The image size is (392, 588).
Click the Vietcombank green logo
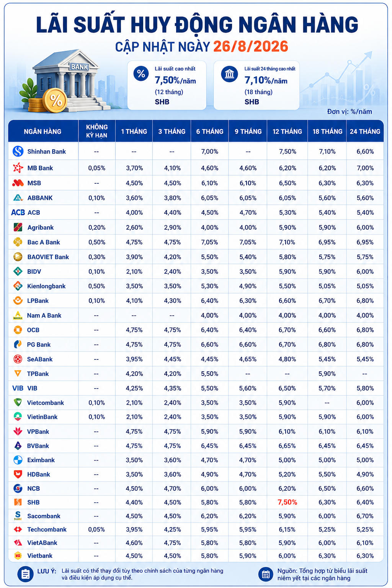point(18,402)
